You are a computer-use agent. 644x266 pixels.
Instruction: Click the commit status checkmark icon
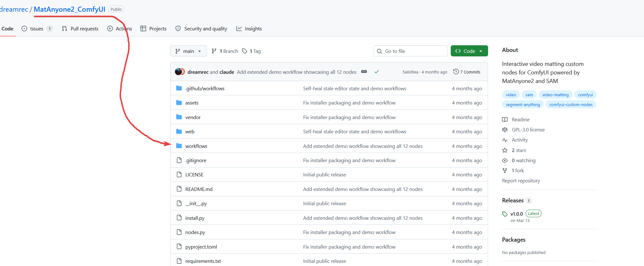pyautogui.click(x=377, y=72)
